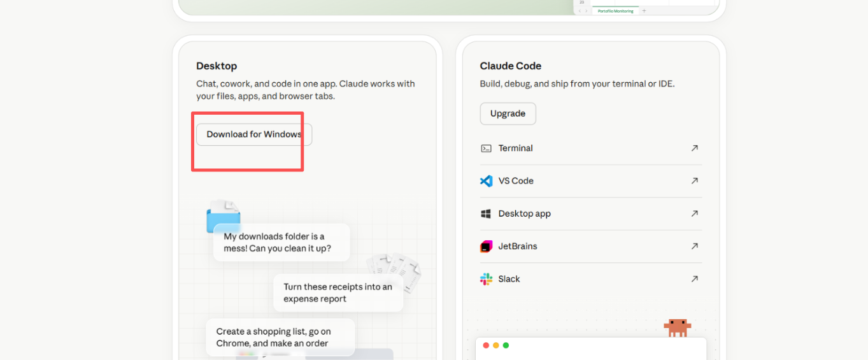
Task: Click the yellow dot in the mock terminal window
Action: pyautogui.click(x=496, y=345)
